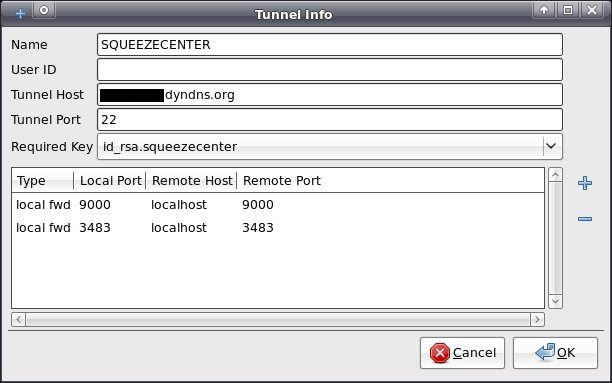612x383 pixels.
Task: Click the horizontal scrollbar track
Action: click(x=278, y=319)
